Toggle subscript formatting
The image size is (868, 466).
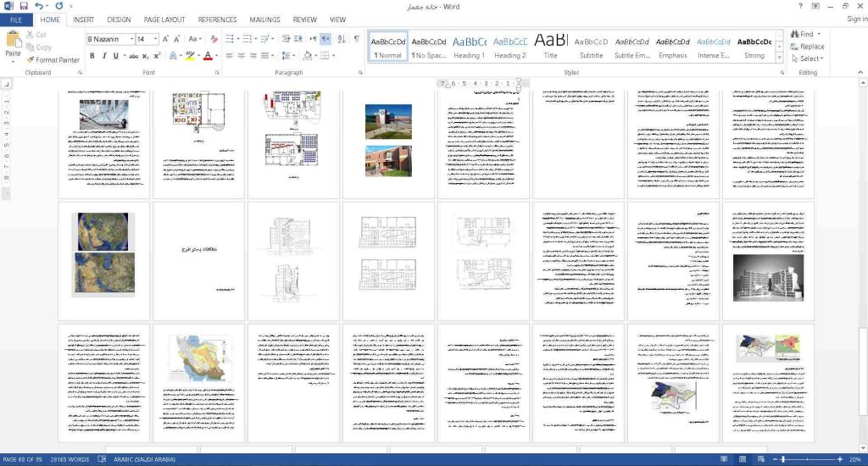click(x=145, y=56)
